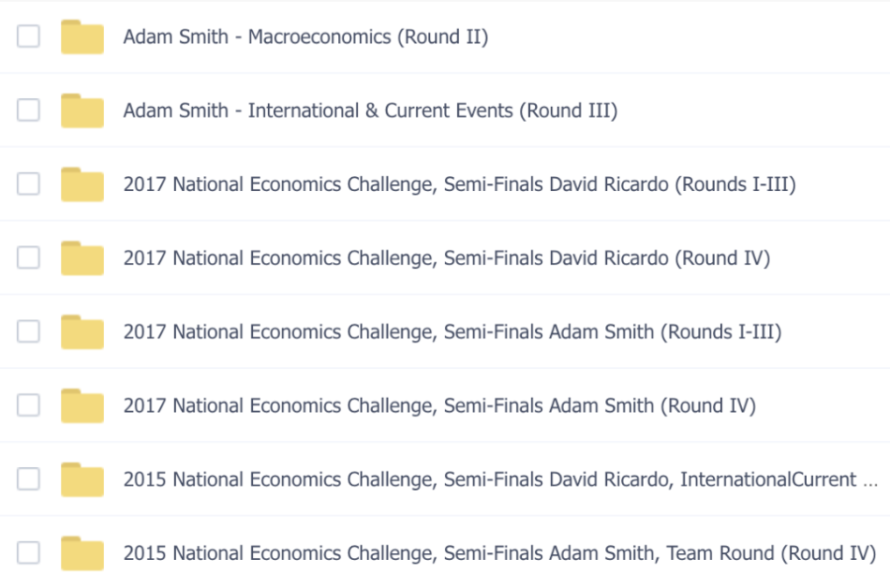Image resolution: width=890 pixels, height=588 pixels.
Task: Open 2017 Semi-Finals Adam Smith (Round IV) name
Action: click(439, 406)
